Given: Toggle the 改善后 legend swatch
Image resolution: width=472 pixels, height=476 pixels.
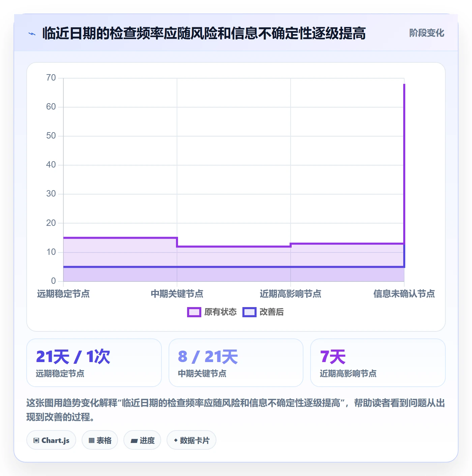Looking at the screenshot, I should point(249,312).
